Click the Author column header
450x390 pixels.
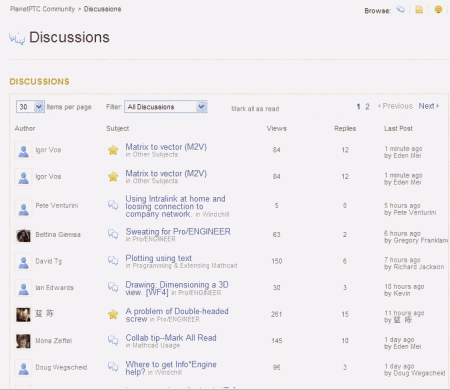25,128
